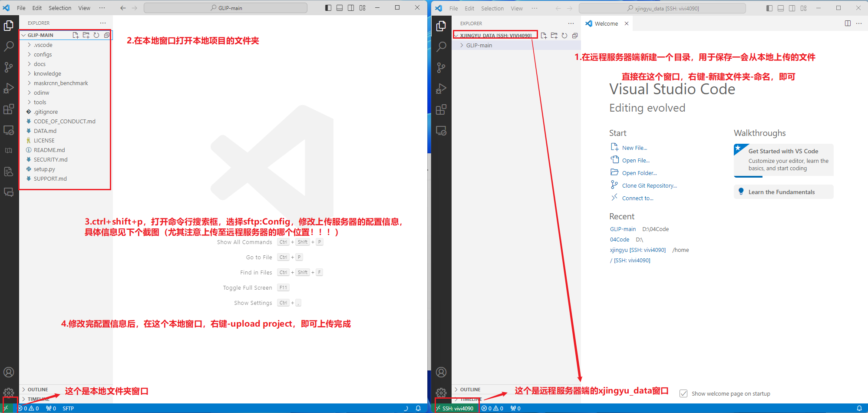Viewport: 868px width, 413px height.
Task: Open Extensions view in left window
Action: tap(9, 109)
